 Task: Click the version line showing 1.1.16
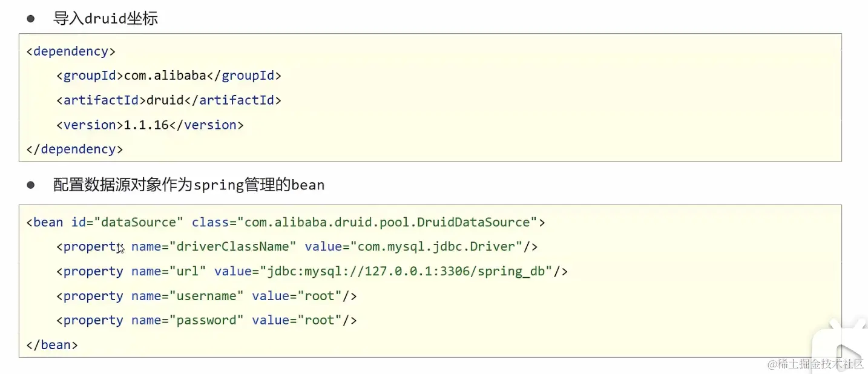point(150,125)
